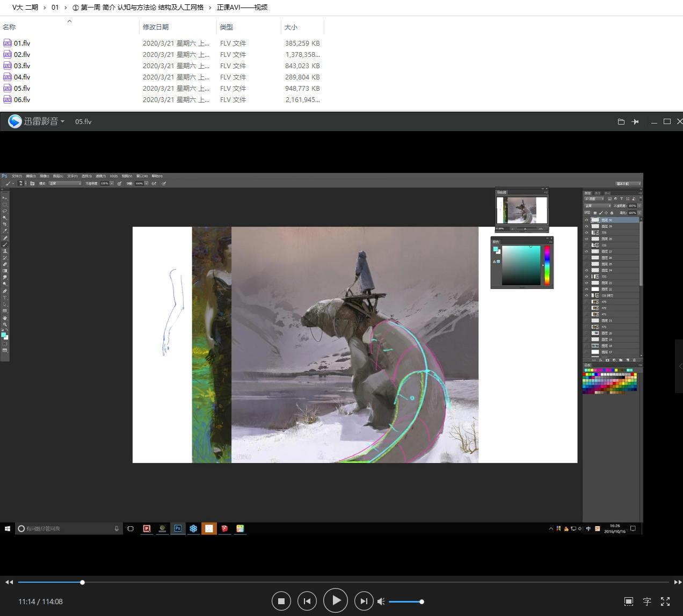Enter fullscreen mode in the player

(x=665, y=601)
